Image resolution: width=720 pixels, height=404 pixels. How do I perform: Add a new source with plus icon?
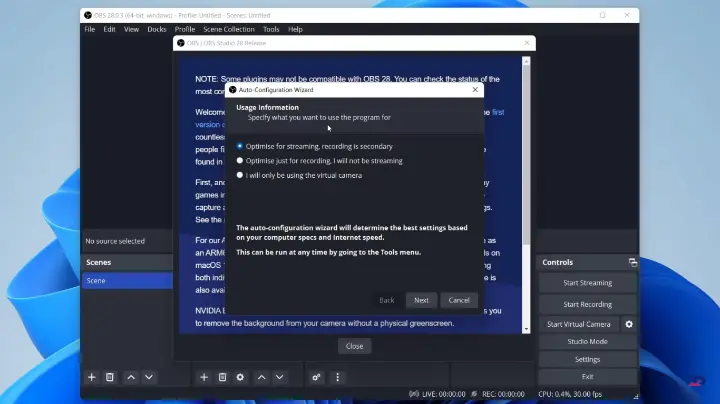(204, 377)
